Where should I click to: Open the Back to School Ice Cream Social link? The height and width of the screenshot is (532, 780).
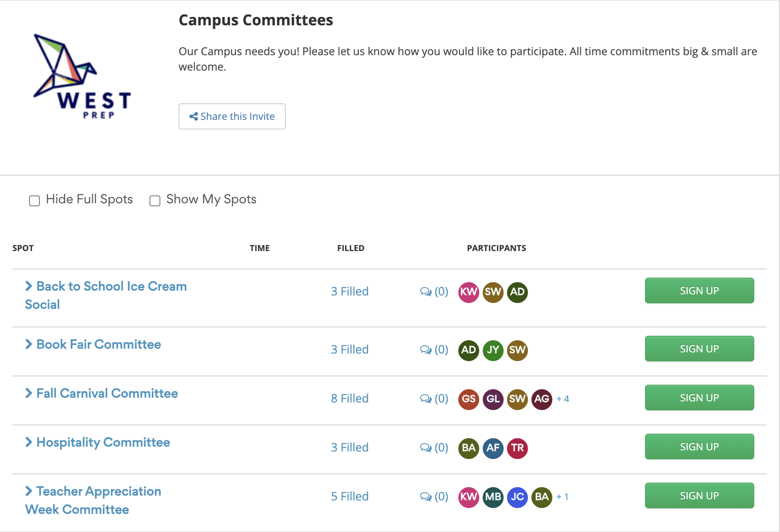[x=106, y=295]
